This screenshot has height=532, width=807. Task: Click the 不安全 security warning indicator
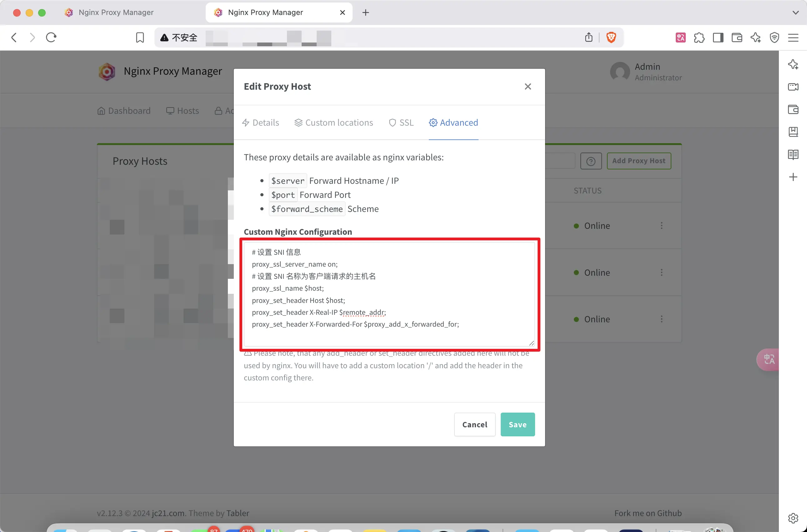[179, 37]
